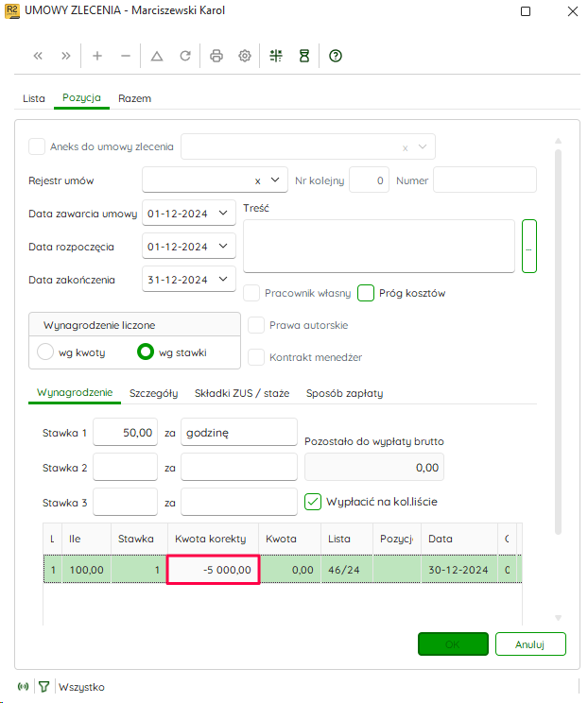Enable Próg kosztów checkbox
588x703 pixels.
pyautogui.click(x=366, y=293)
